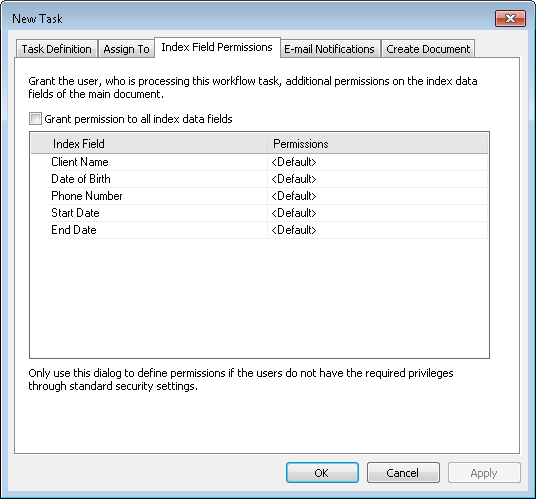The height and width of the screenshot is (499, 536).
Task: Select the Date of Birth row
Action: [x=267, y=179]
